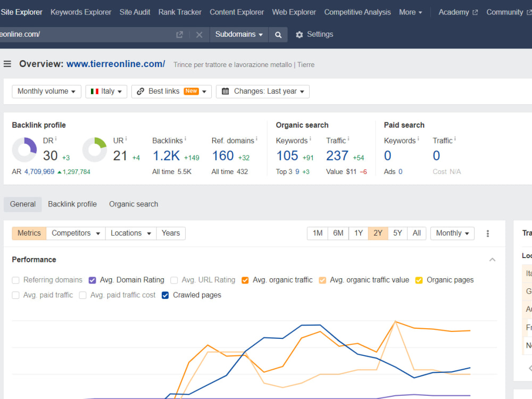The width and height of the screenshot is (532, 399).
Task: Uncheck Avg. organic traffic
Action: pos(245,280)
